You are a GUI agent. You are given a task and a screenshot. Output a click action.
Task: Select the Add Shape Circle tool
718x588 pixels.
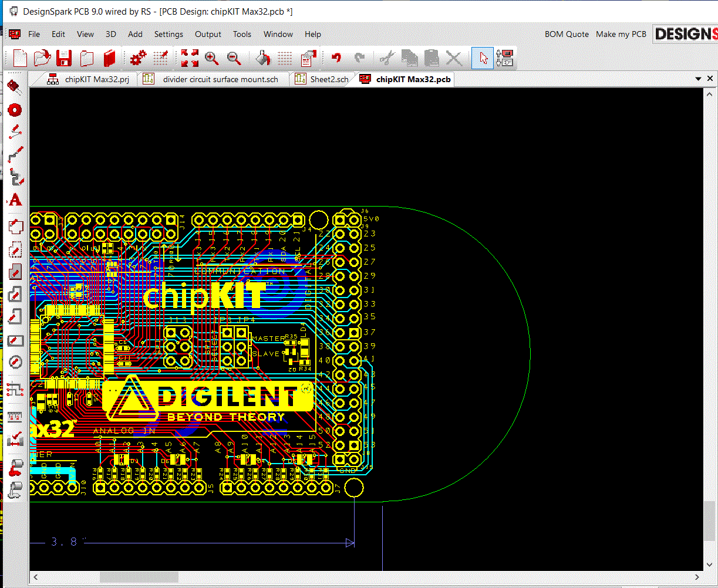coord(15,362)
